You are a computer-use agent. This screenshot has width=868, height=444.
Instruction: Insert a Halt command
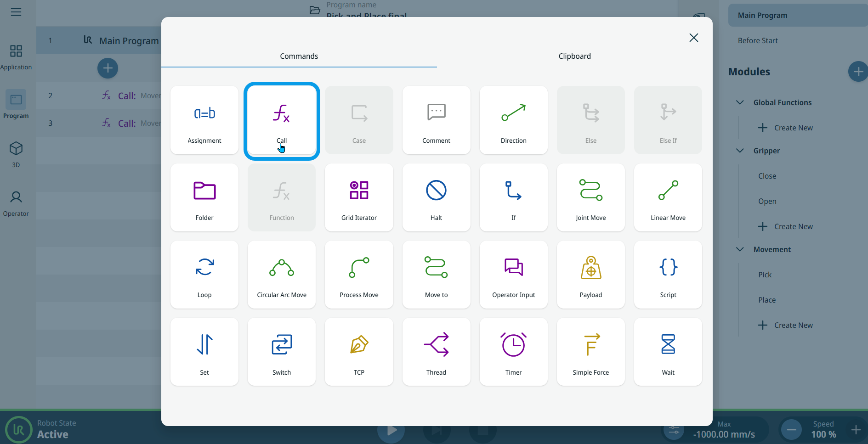(x=436, y=197)
